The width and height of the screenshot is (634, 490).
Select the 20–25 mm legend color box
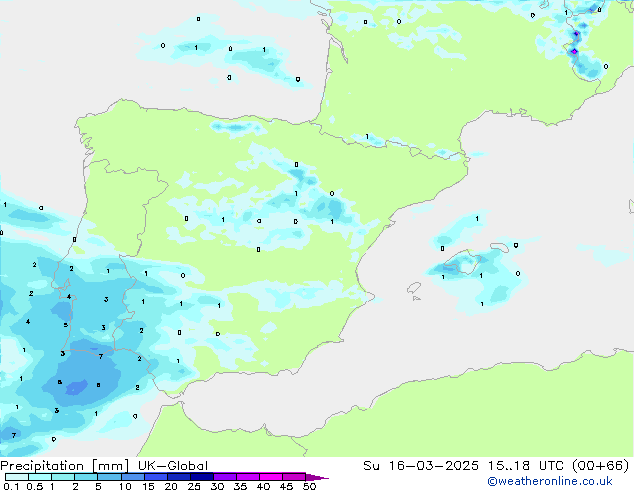click(179, 477)
